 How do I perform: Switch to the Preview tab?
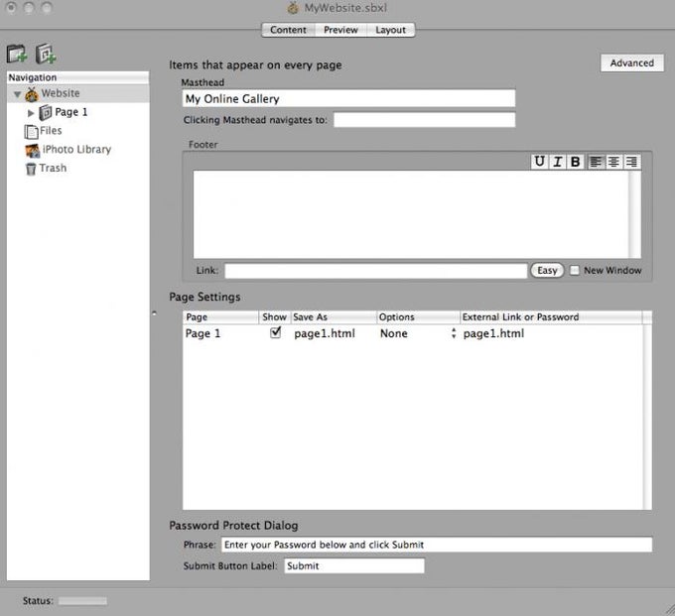340,30
